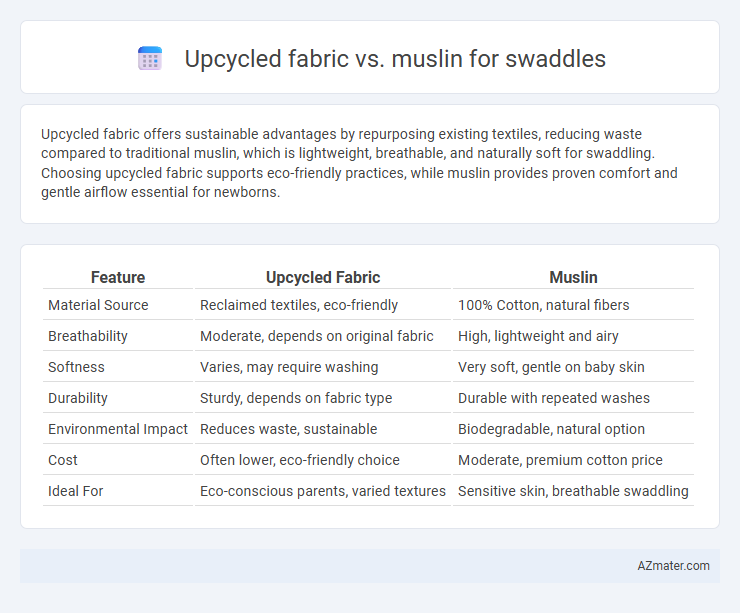
Task: Open the AZmater.com link in footer
Action: (x=673, y=566)
